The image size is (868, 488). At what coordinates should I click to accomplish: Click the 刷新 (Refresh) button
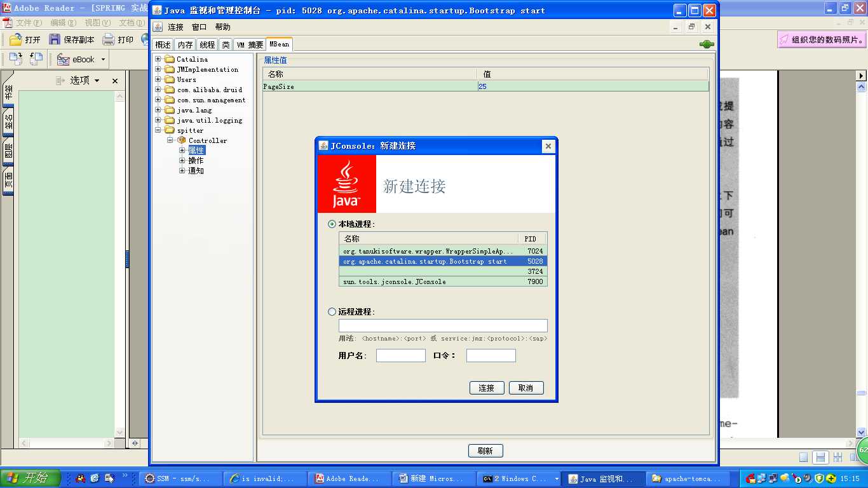pyautogui.click(x=485, y=451)
